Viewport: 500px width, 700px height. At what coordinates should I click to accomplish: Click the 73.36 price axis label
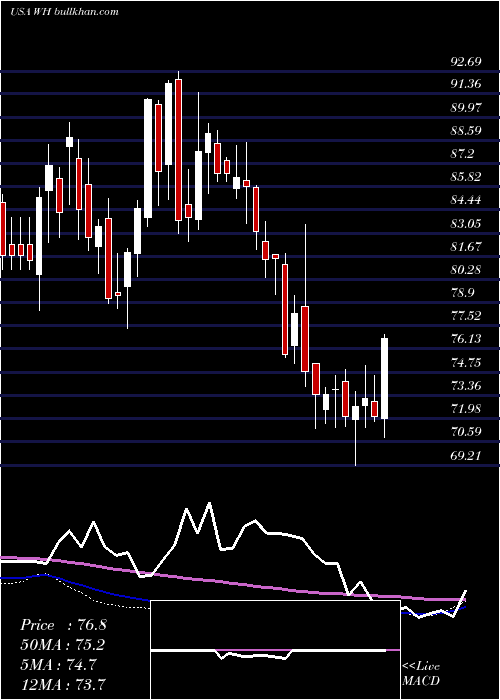point(466,386)
